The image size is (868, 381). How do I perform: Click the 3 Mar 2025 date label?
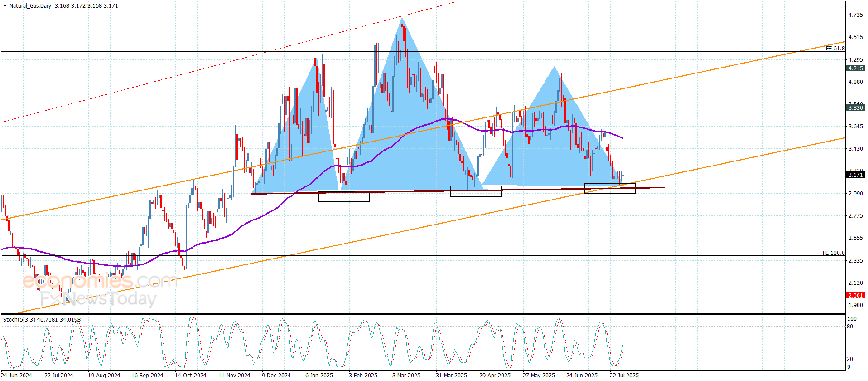tap(406, 375)
